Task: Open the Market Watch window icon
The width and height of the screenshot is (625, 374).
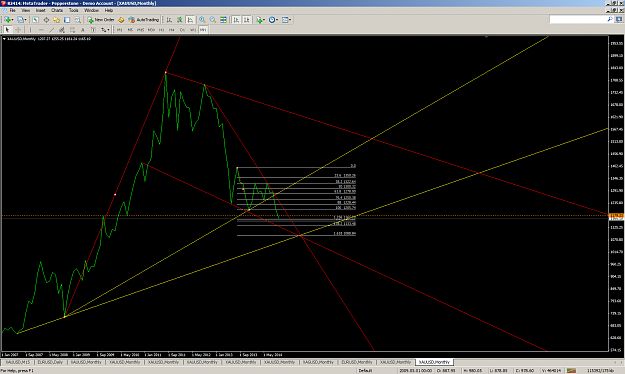Action: [35, 20]
